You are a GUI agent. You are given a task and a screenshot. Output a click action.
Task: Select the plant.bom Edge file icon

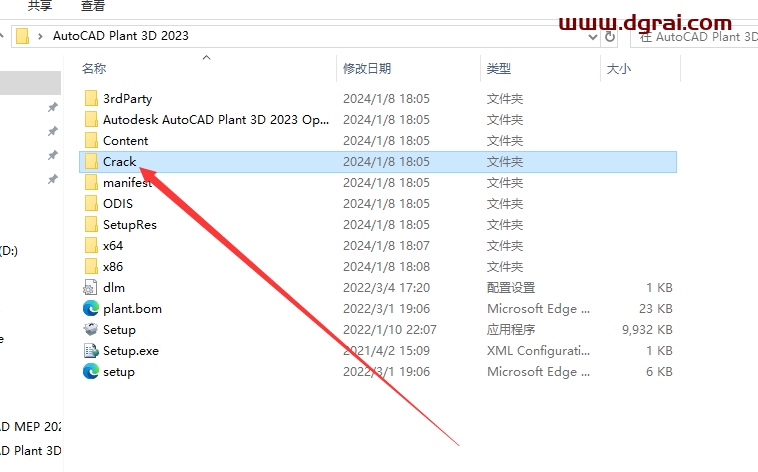point(90,309)
